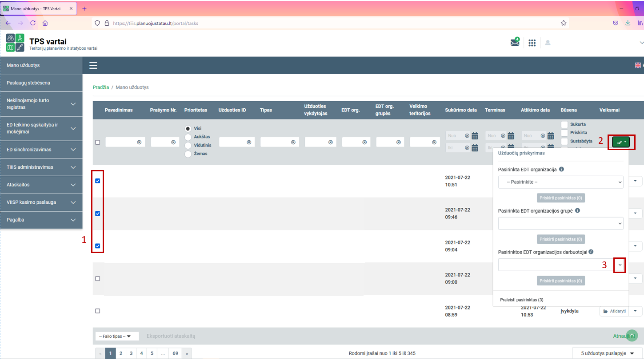Expand Pagalba sidebar item
The height and width of the screenshot is (360, 644).
41,220
